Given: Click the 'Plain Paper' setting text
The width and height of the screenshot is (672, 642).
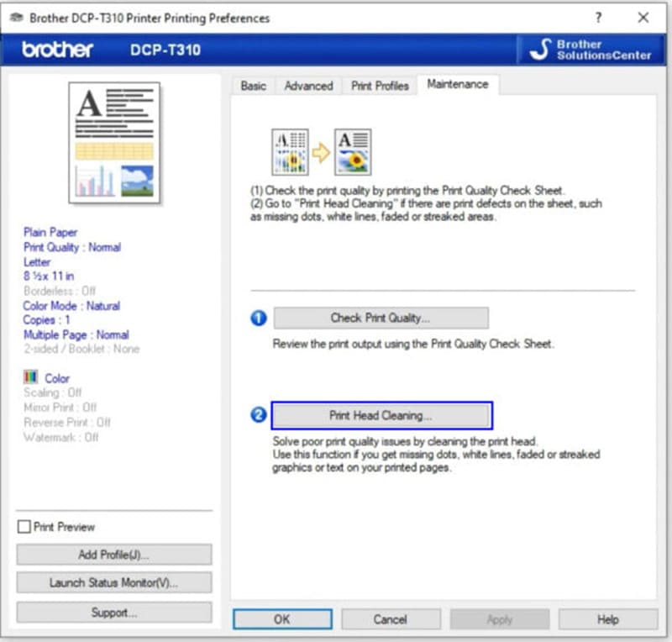Looking at the screenshot, I should pos(50,232).
